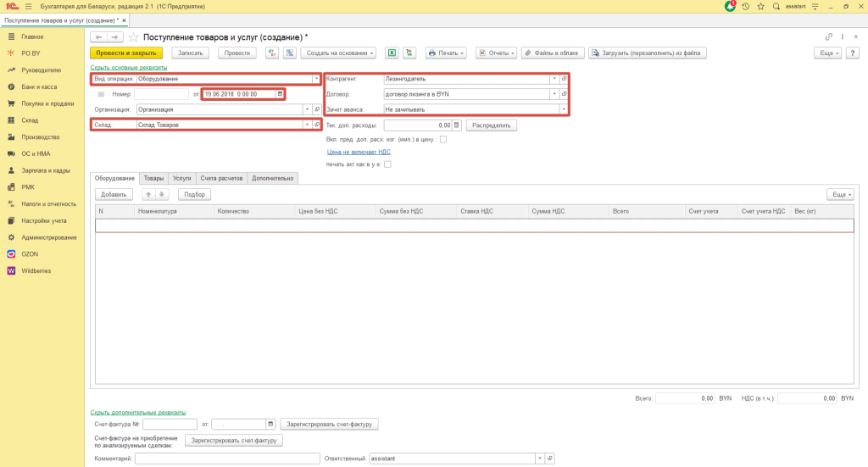Open 'Создать на основании' dropdown
The image size is (868, 467).
(339, 53)
